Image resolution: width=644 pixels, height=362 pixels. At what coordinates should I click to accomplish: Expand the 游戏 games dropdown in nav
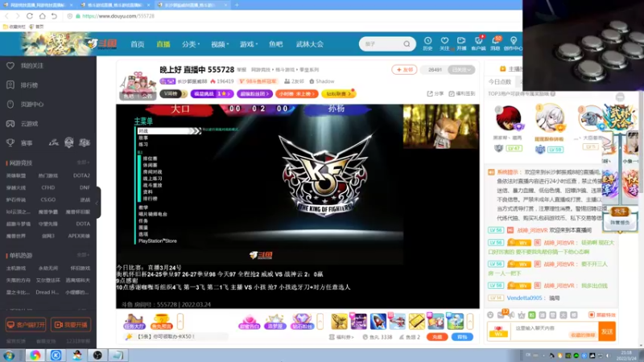[x=249, y=44]
